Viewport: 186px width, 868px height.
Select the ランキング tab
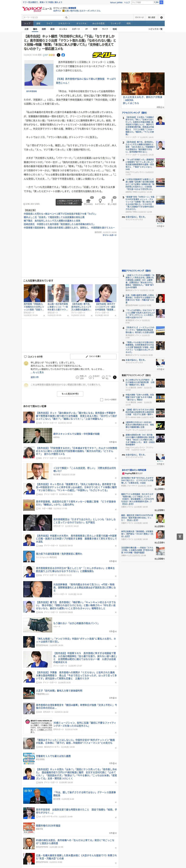pyautogui.click(x=115, y=24)
